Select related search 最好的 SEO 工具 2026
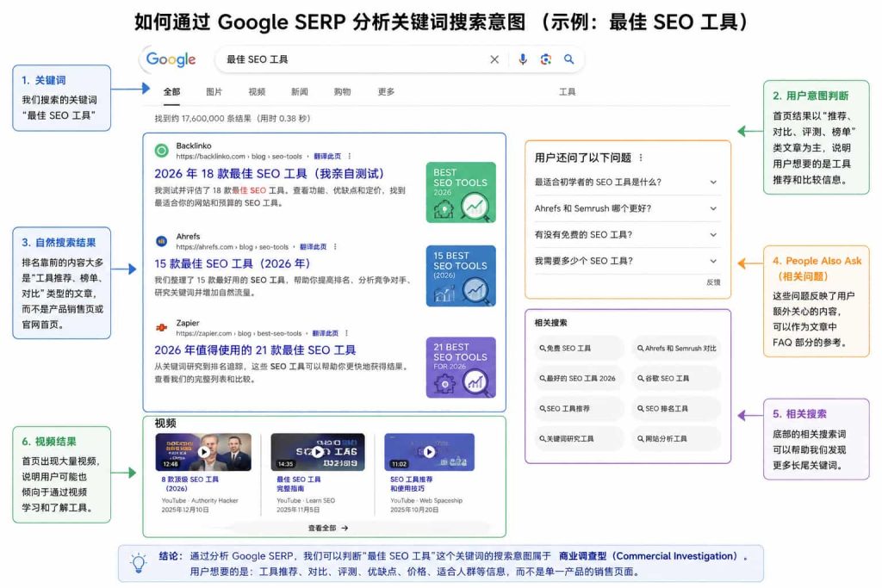Image resolution: width=882 pixels, height=588 pixels. (578, 379)
